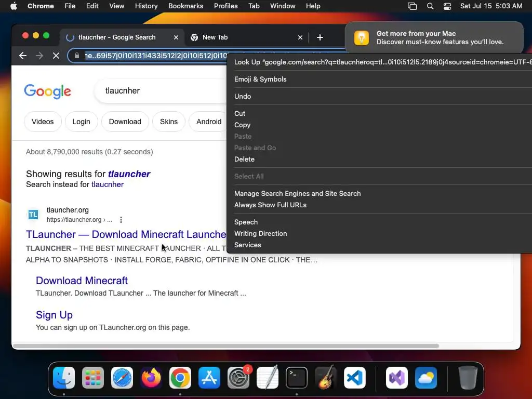Viewport: 532px width, 399px height.
Task: Open the clock date in menu bar
Action: [491, 6]
